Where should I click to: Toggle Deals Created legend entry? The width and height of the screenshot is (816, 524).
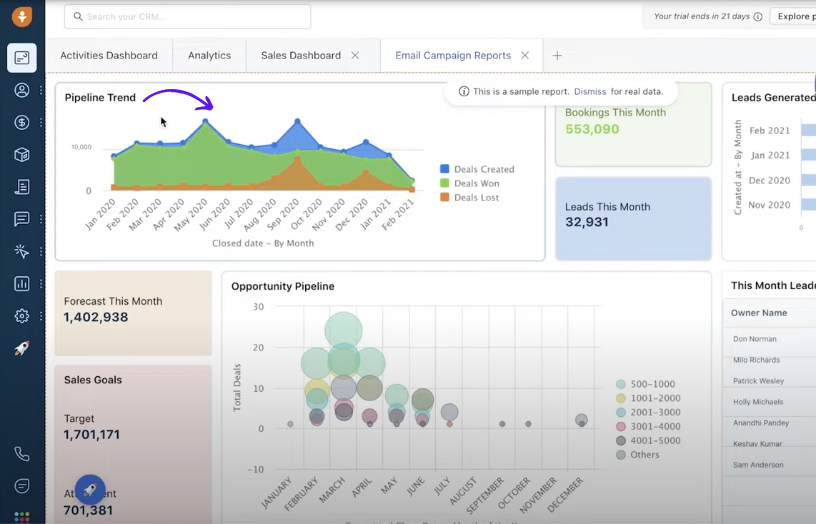coord(477,169)
